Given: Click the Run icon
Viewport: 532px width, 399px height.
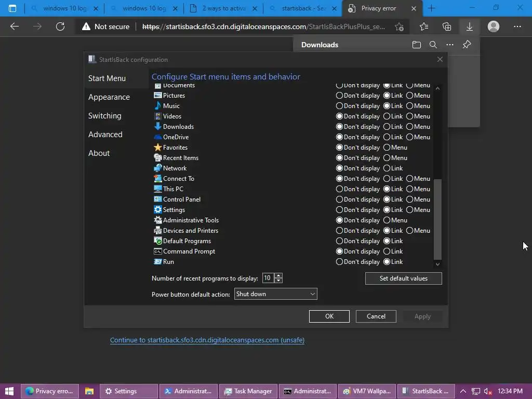Looking at the screenshot, I should pyautogui.click(x=158, y=262).
